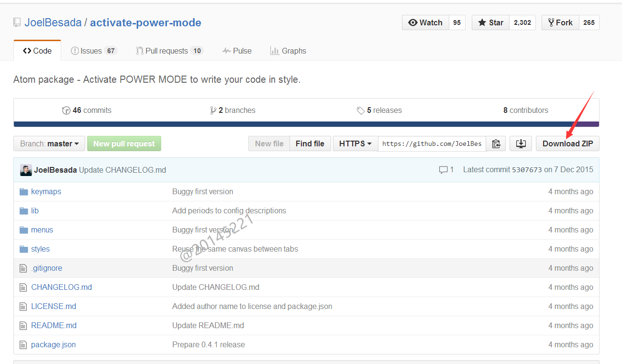The height and width of the screenshot is (364, 622).
Task: Click the Find file button
Action: [x=310, y=143]
